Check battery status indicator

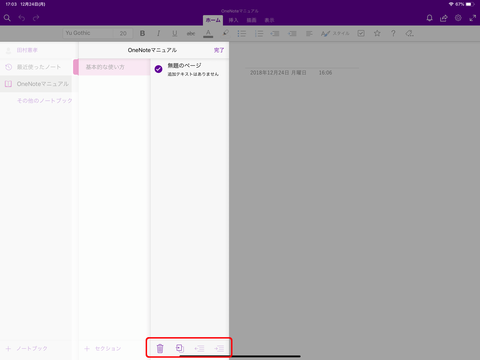pyautogui.click(x=470, y=4)
